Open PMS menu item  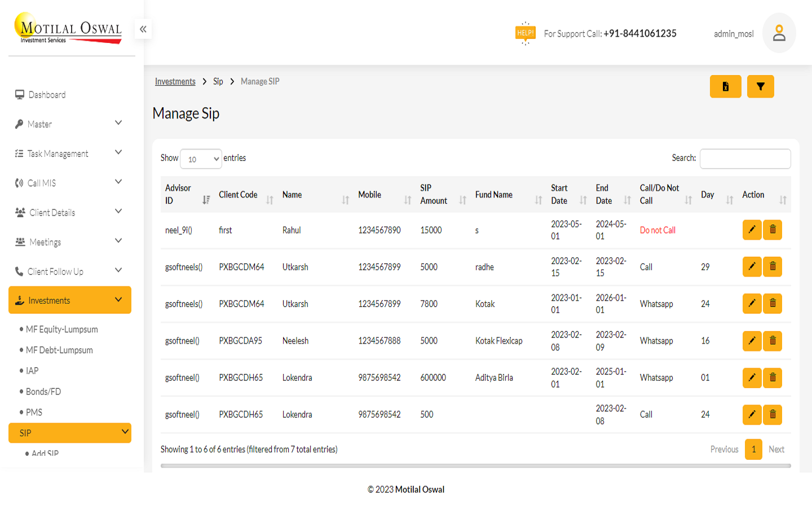click(x=34, y=412)
